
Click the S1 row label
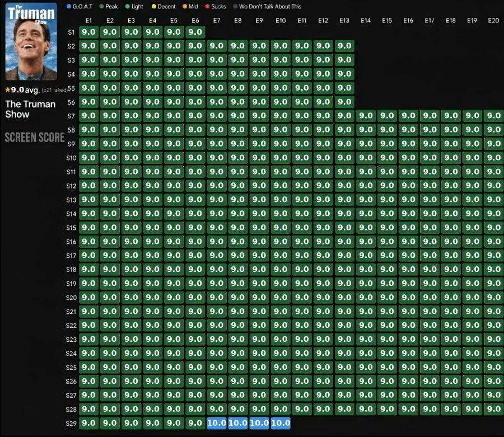tap(71, 32)
